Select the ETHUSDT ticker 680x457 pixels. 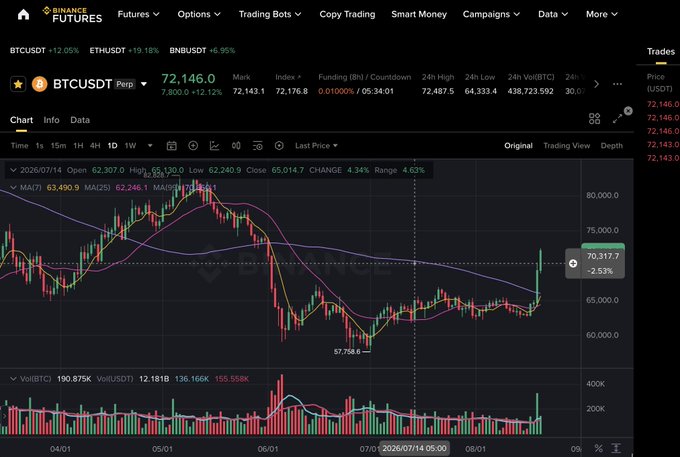tap(124, 51)
